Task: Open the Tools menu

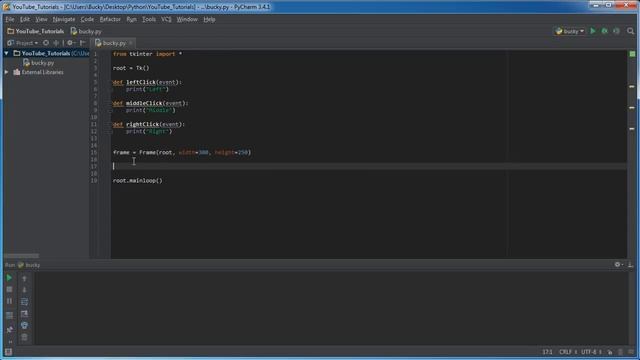Action: coord(149,19)
